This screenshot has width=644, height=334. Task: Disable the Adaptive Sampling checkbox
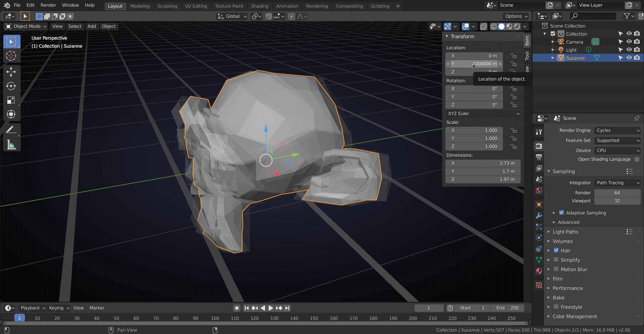click(561, 213)
